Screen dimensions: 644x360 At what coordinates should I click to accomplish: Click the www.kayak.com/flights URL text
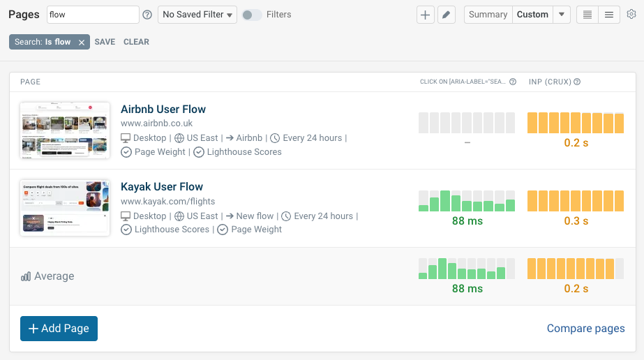[167, 201]
